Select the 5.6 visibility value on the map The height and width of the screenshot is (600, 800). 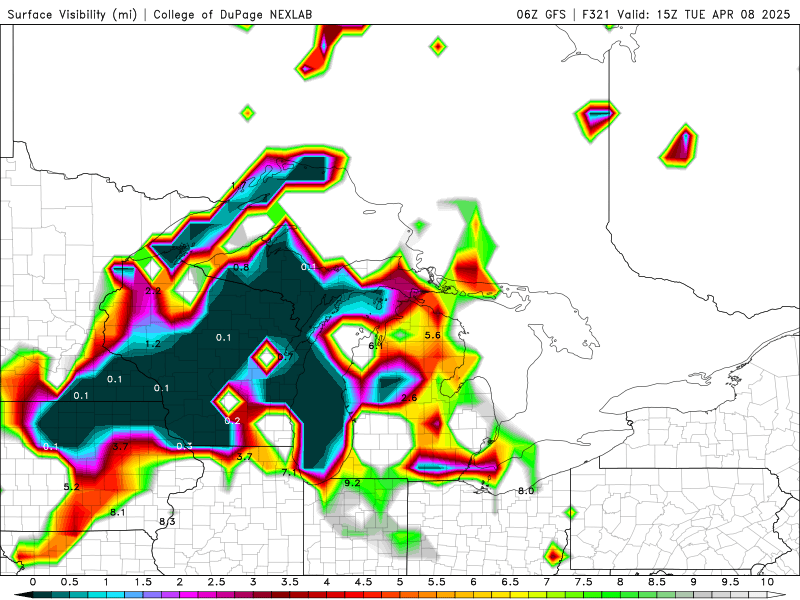tap(433, 335)
